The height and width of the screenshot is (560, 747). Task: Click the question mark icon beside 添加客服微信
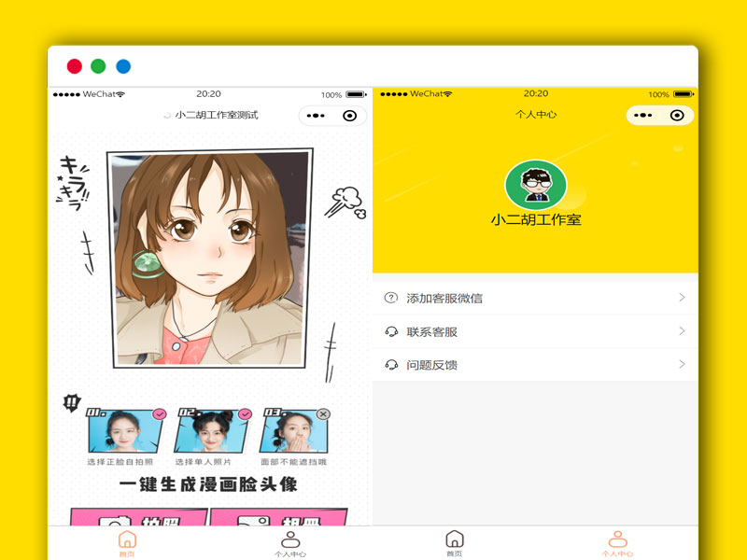(x=391, y=298)
